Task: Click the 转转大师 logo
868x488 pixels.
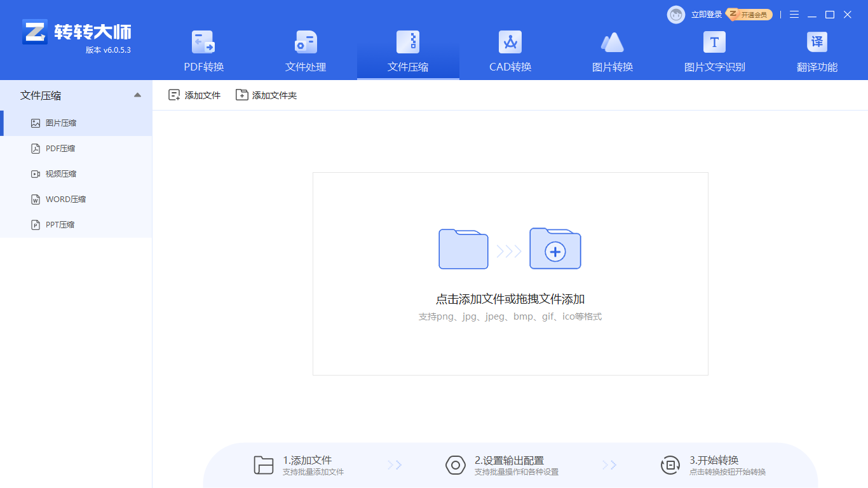Action: pos(76,32)
